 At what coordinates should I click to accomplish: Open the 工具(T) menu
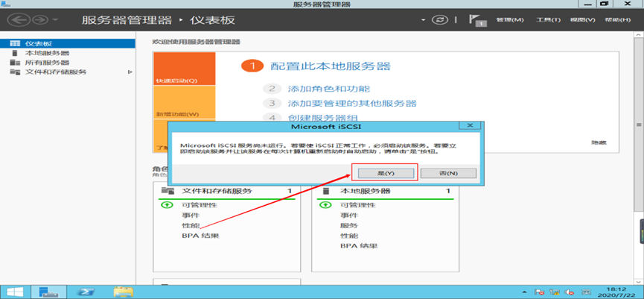click(548, 20)
